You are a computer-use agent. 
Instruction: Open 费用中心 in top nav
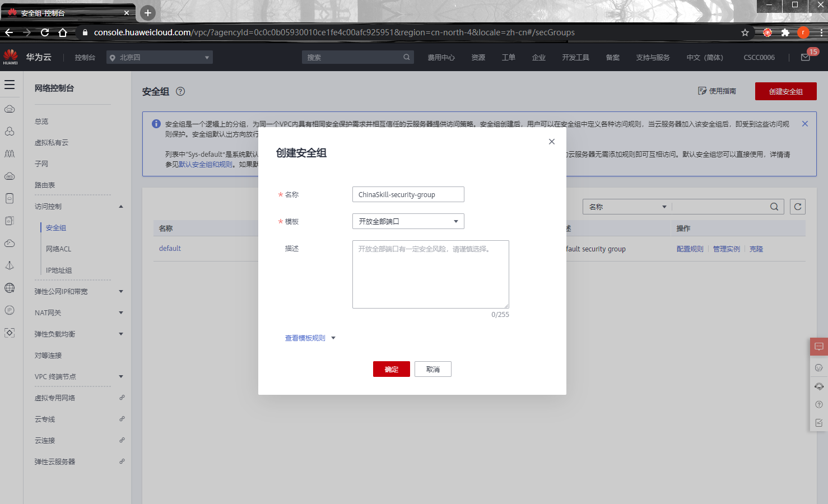point(441,57)
